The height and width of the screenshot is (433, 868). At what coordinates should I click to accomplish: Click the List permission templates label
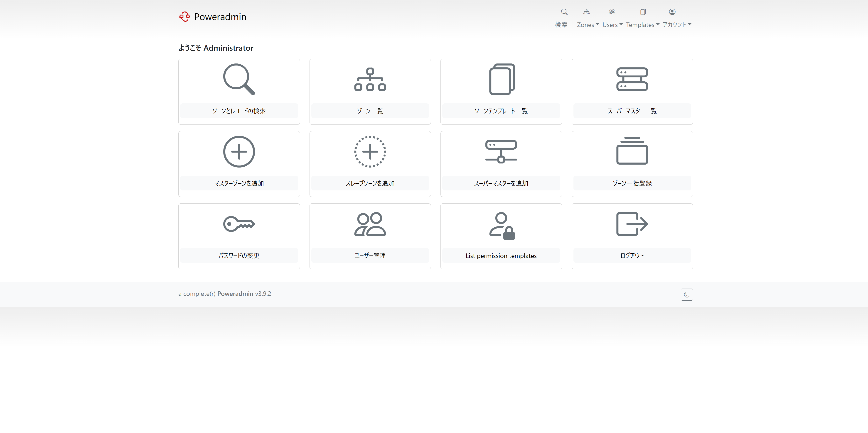501,255
